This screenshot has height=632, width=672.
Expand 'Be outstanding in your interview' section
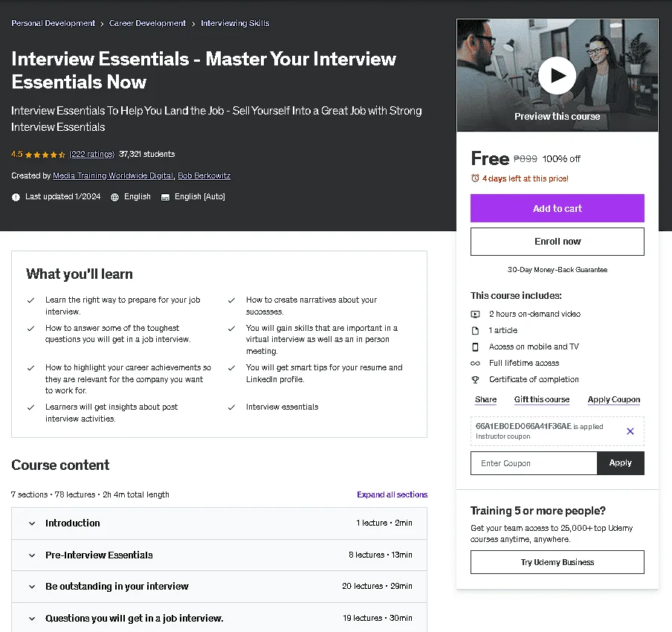[x=219, y=586]
